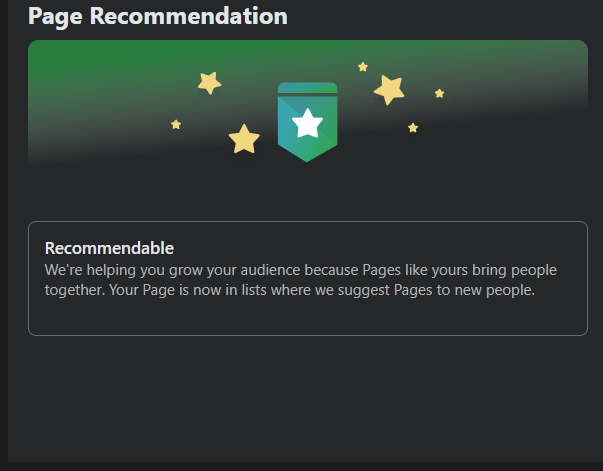This screenshot has height=471, width=603.
Task: Click the text "We're helping you grow your audience"
Action: [172, 270]
